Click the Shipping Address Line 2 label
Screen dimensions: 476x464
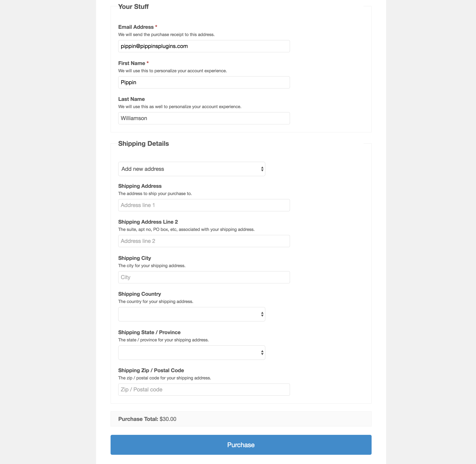(x=148, y=222)
